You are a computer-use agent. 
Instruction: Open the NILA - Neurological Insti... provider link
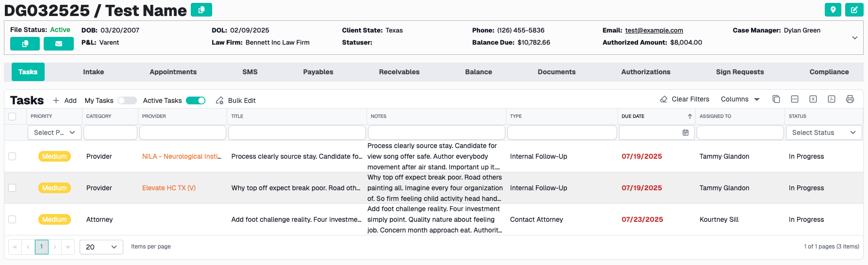[182, 156]
